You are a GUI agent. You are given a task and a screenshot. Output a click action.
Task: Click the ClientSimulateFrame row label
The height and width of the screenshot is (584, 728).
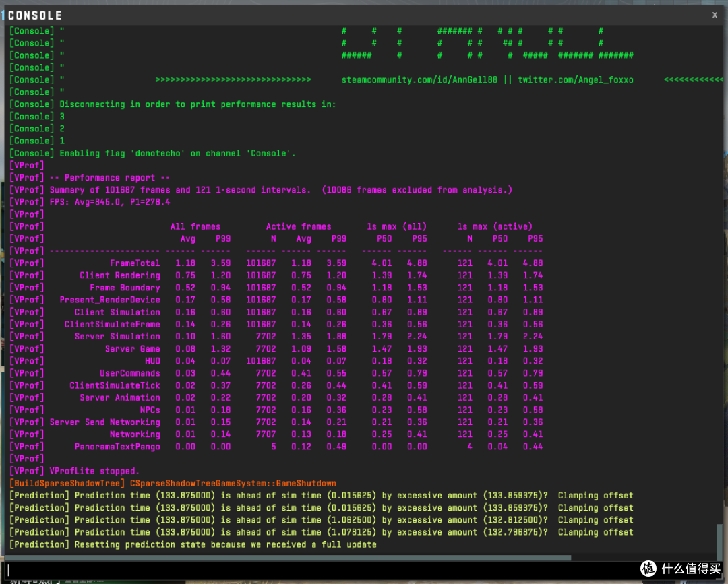pyautogui.click(x=112, y=324)
